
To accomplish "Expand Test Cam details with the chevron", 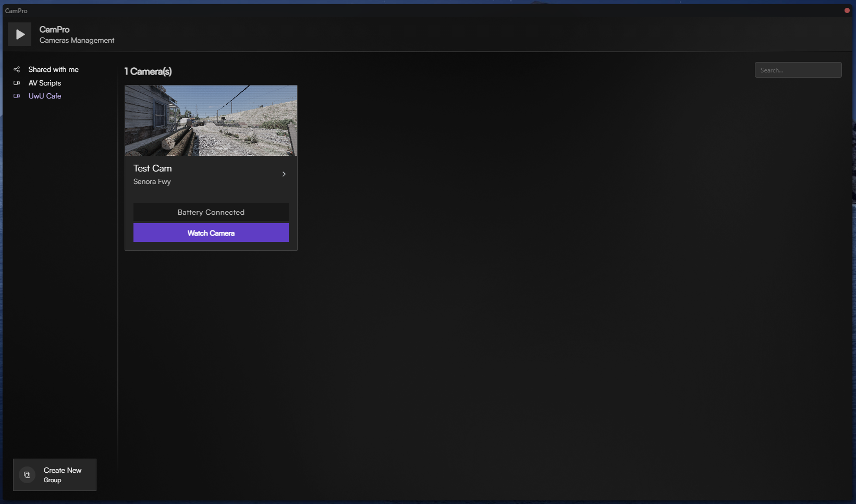I will [284, 174].
